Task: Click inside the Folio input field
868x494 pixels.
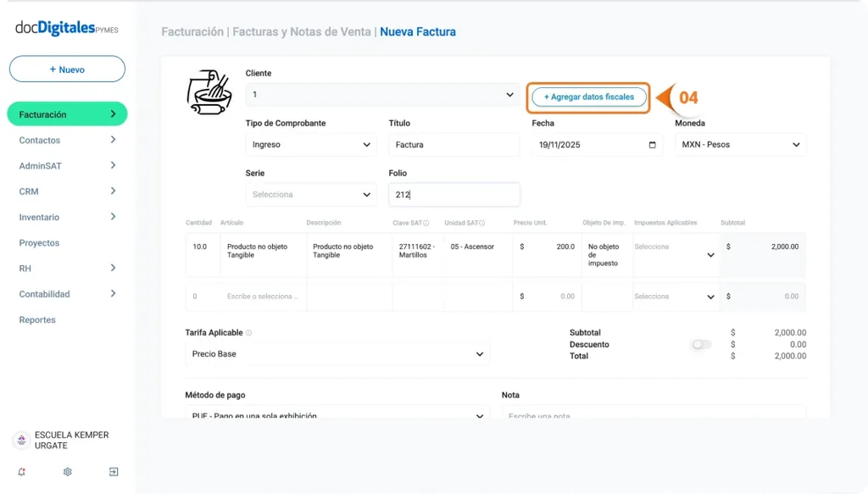Action: pyautogui.click(x=453, y=194)
